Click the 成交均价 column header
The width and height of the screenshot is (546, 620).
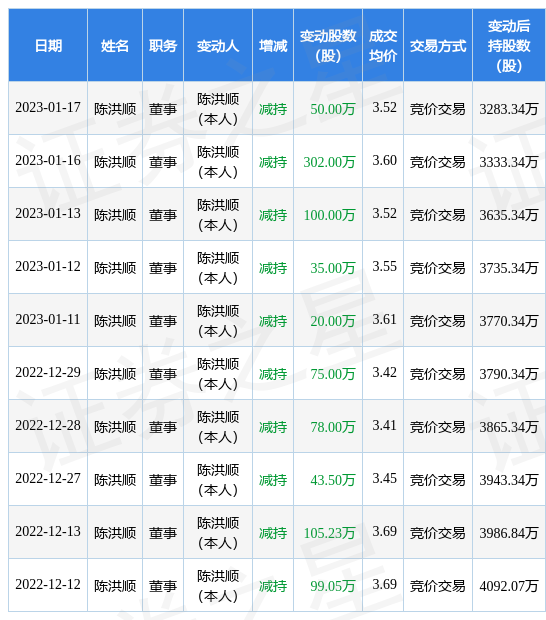point(383,45)
